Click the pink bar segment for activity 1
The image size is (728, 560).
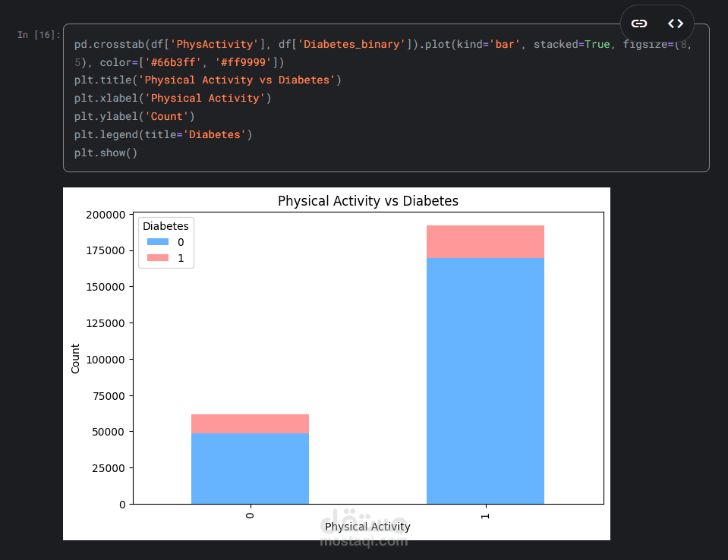pyautogui.click(x=485, y=241)
